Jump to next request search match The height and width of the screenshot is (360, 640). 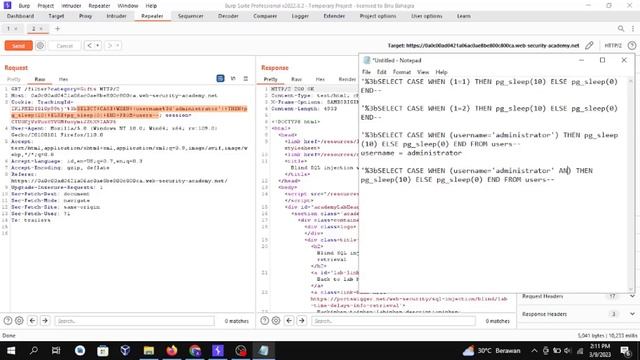(x=45, y=321)
